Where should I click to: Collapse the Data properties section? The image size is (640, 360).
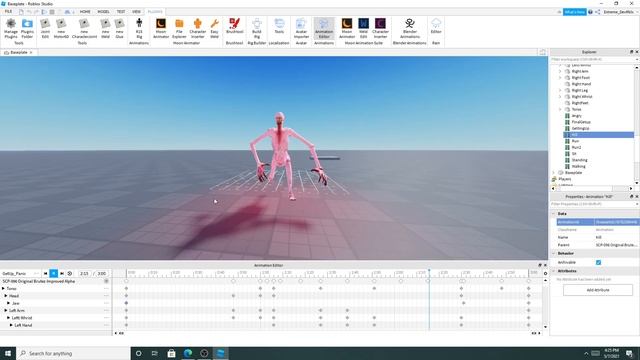554,214
